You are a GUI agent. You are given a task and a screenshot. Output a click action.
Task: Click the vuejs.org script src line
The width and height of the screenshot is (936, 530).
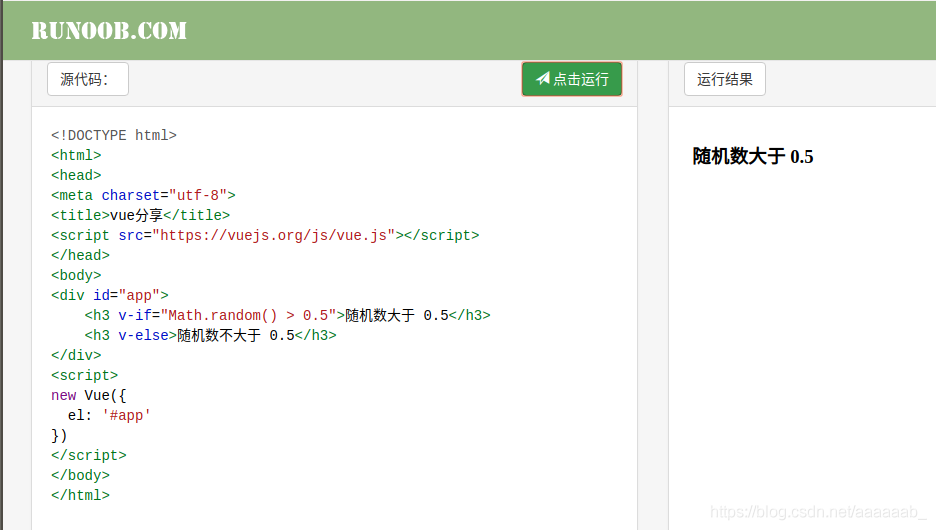[x=265, y=235]
